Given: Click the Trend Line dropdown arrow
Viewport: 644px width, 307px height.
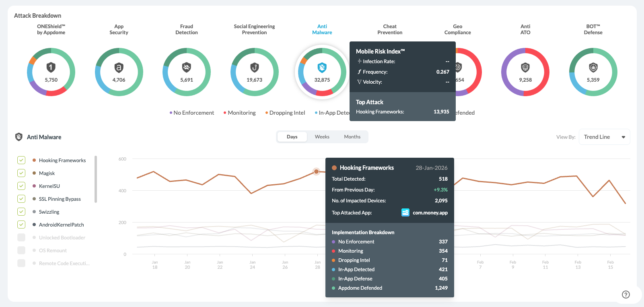Looking at the screenshot, I should tap(623, 137).
